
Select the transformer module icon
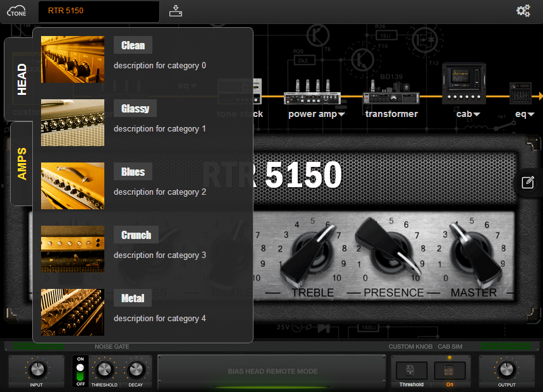[x=391, y=92]
